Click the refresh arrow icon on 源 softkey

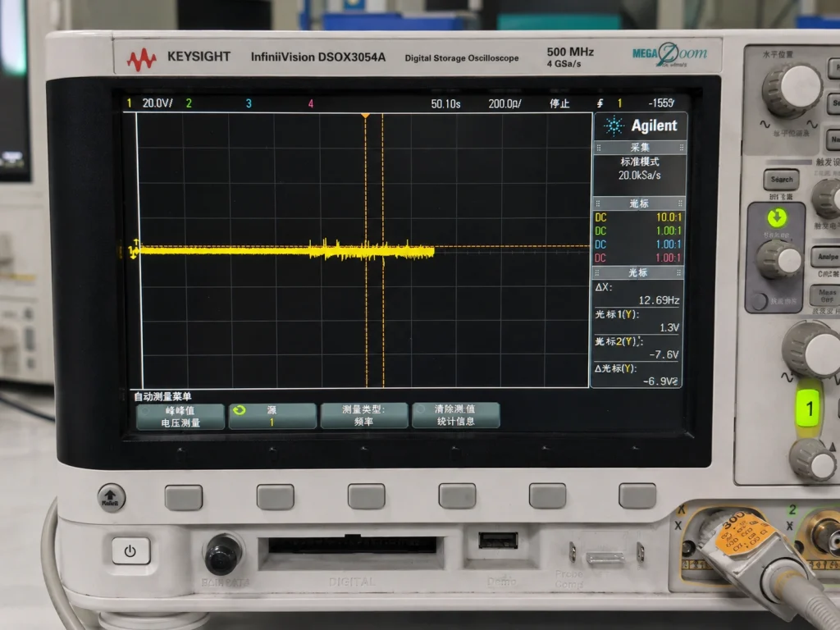click(x=240, y=410)
